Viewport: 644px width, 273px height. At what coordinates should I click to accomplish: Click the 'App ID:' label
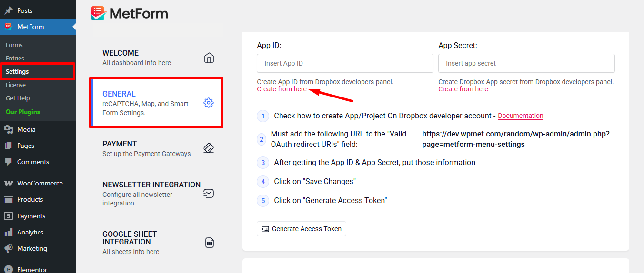pyautogui.click(x=269, y=46)
